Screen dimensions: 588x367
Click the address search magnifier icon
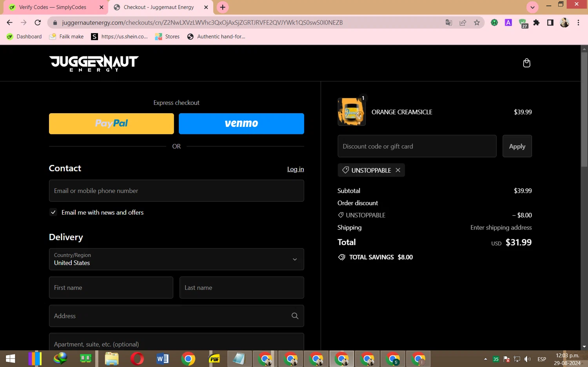click(295, 316)
